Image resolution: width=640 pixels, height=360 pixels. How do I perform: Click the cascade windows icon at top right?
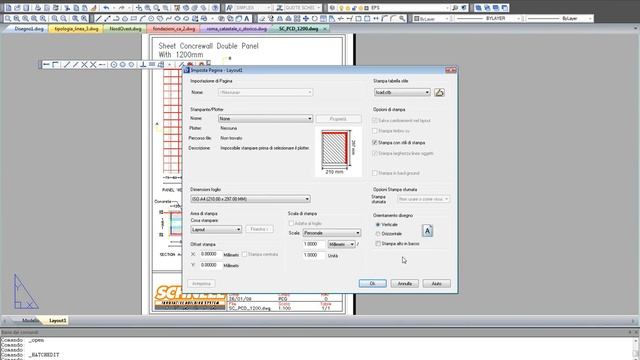[x=478, y=8]
